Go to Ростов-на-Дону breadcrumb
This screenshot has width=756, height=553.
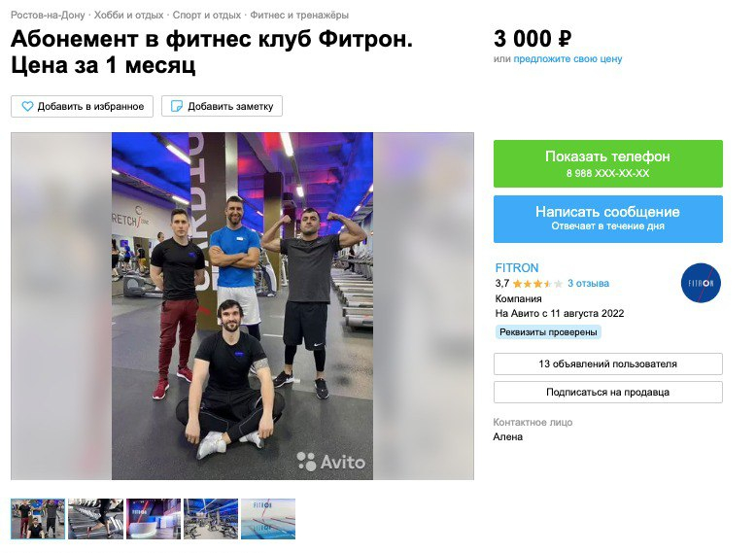48,15
